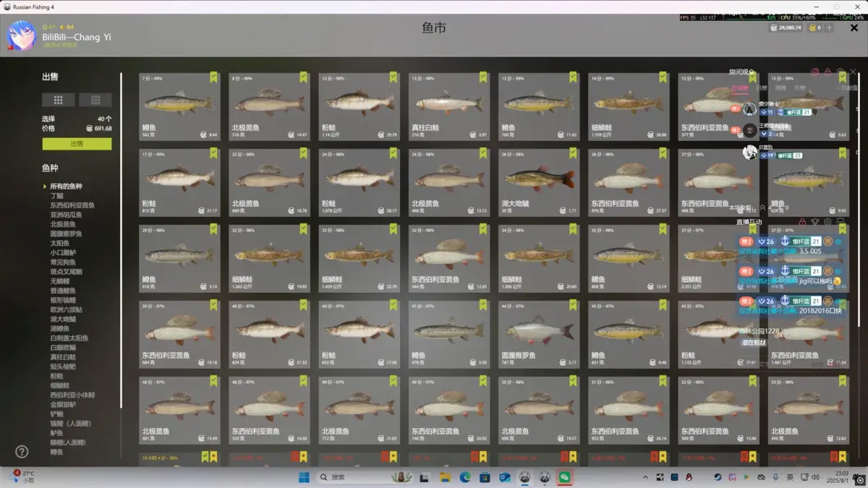Toggle the selection mark on the 810克 粉鲑 card
Screen dimensions: 868x488
click(x=214, y=153)
